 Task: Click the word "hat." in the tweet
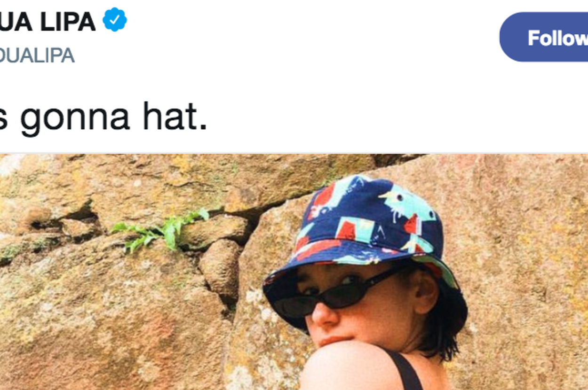tap(175, 117)
